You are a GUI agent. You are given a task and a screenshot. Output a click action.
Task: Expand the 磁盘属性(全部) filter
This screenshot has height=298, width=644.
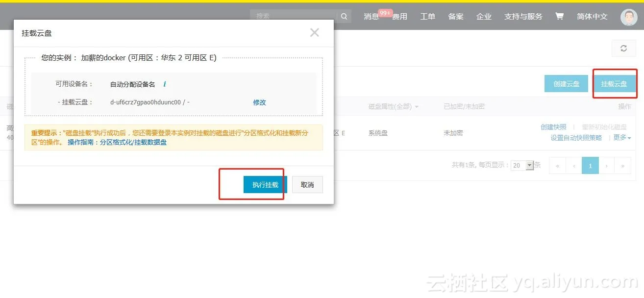coord(394,106)
